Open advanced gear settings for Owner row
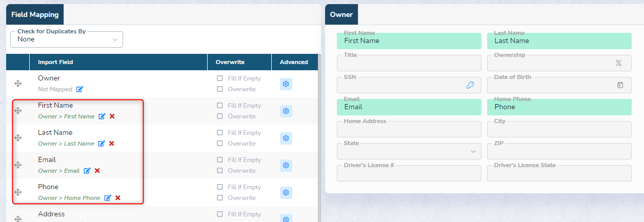 coord(286,84)
